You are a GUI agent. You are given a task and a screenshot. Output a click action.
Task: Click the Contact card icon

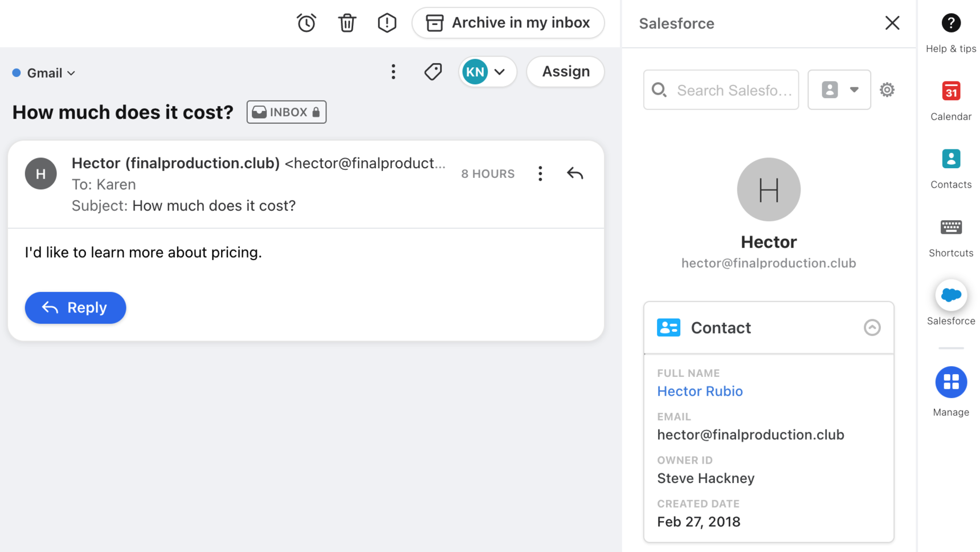pos(668,328)
